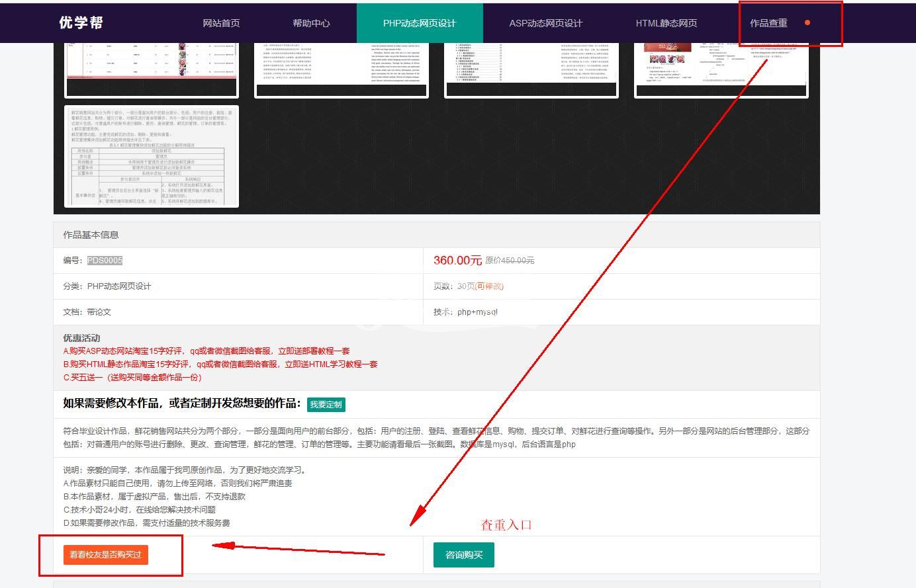
Task: Click the 优学帮 site logo
Action: 81,22
